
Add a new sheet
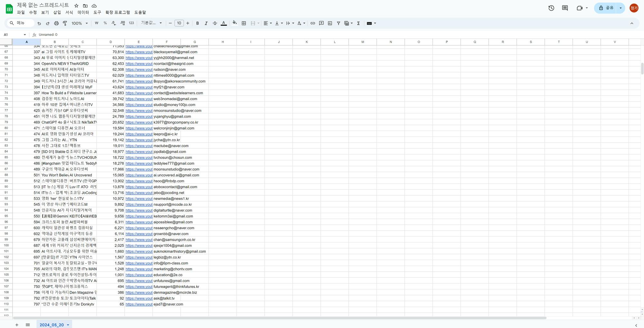pyautogui.click(x=17, y=325)
